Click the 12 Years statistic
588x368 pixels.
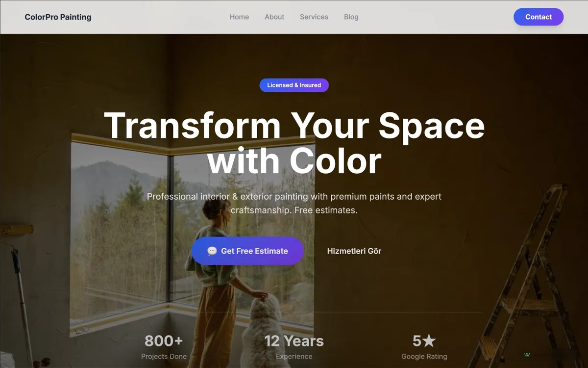pos(294,341)
